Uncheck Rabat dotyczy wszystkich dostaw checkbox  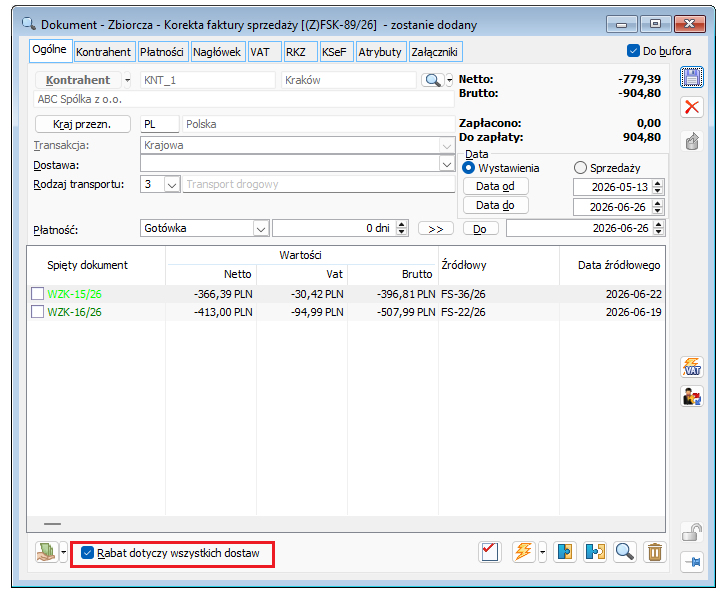(x=87, y=553)
